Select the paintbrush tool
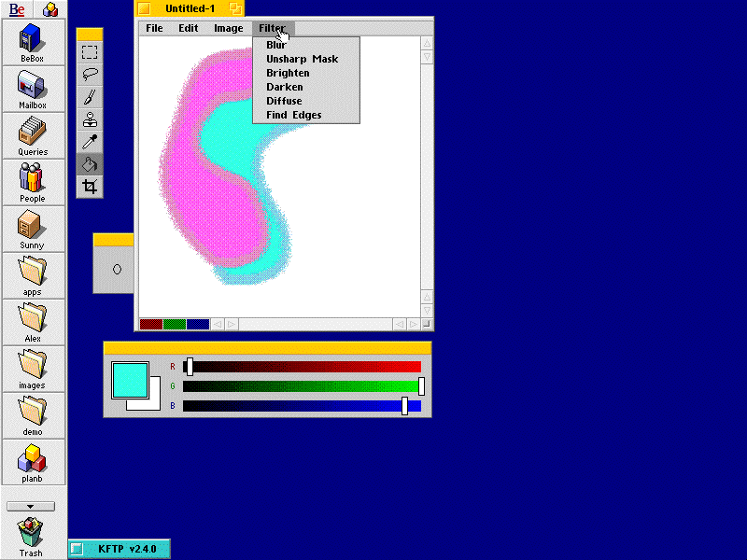The width and height of the screenshot is (747, 560). (90, 97)
